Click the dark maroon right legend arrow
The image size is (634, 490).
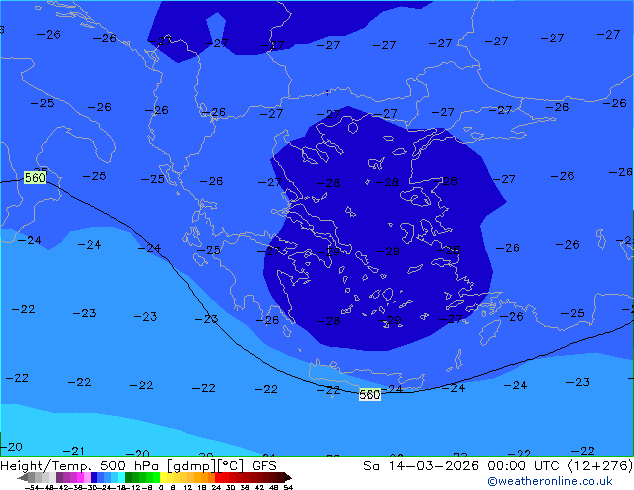pos(288,477)
